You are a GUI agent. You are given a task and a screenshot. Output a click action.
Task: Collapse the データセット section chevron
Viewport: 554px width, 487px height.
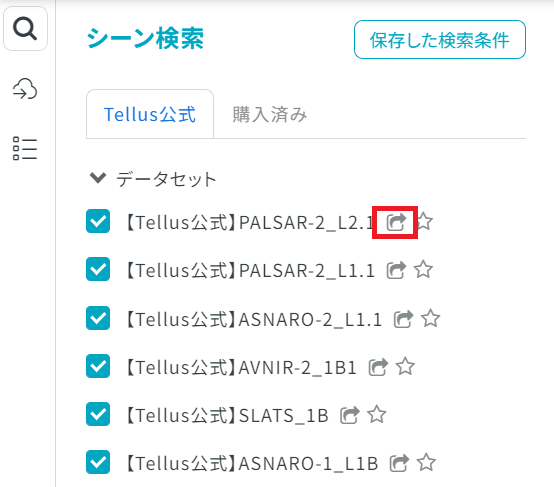click(98, 178)
